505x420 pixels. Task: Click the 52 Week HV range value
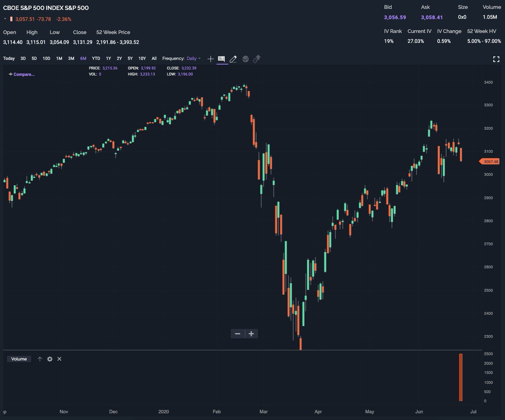pyautogui.click(x=484, y=41)
